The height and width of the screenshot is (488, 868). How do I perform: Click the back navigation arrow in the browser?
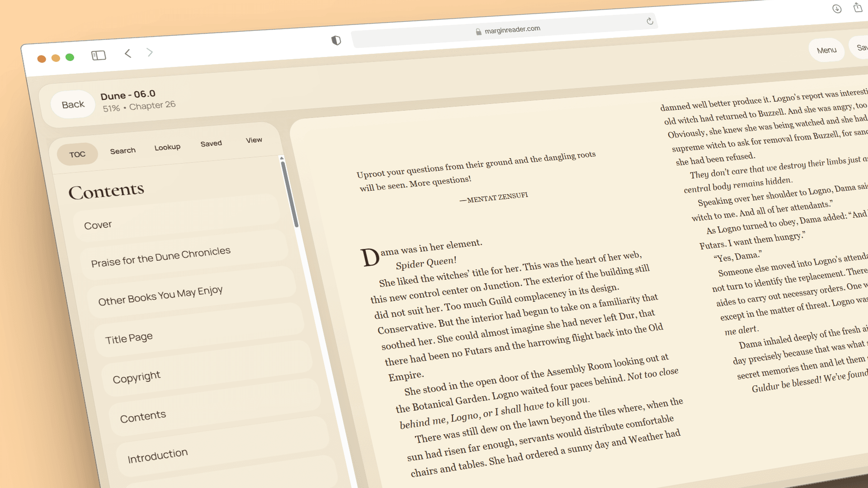128,53
